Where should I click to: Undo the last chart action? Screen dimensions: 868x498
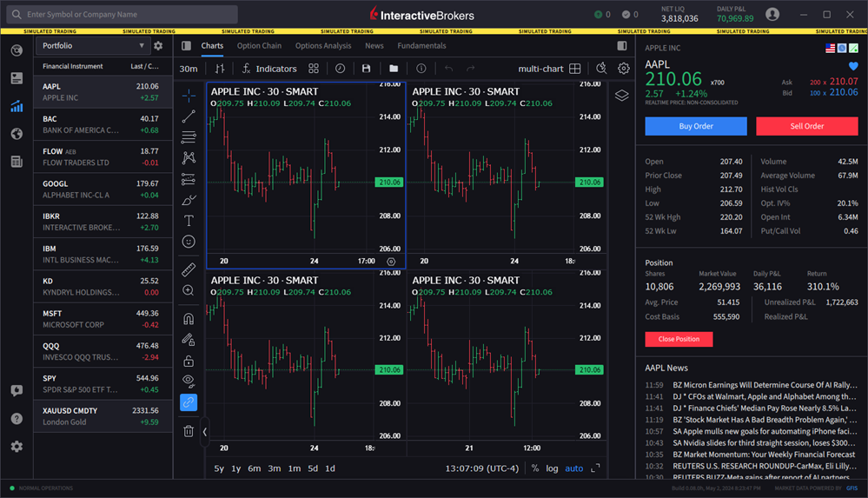(x=448, y=69)
